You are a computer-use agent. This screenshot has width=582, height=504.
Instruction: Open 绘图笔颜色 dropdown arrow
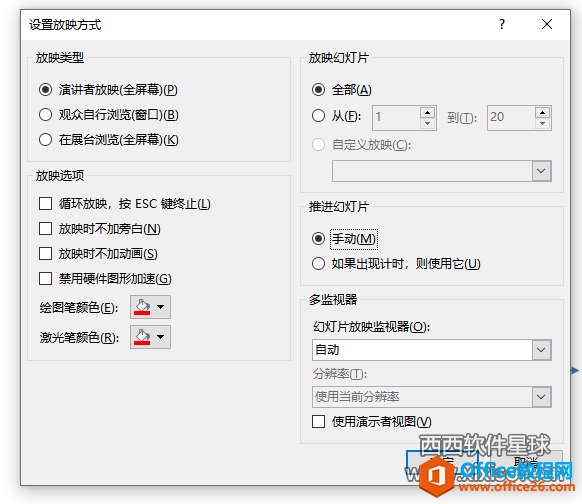pyautogui.click(x=161, y=307)
